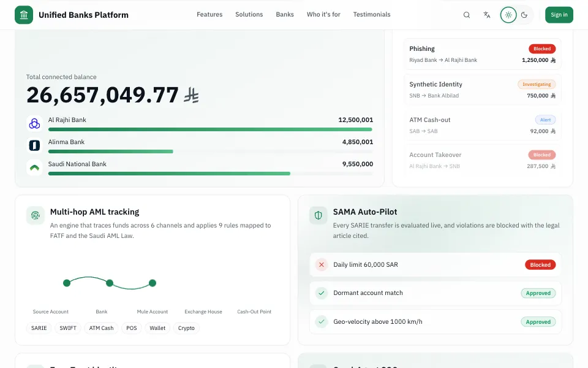Open the Features menu item
The image size is (588, 368).
209,15
